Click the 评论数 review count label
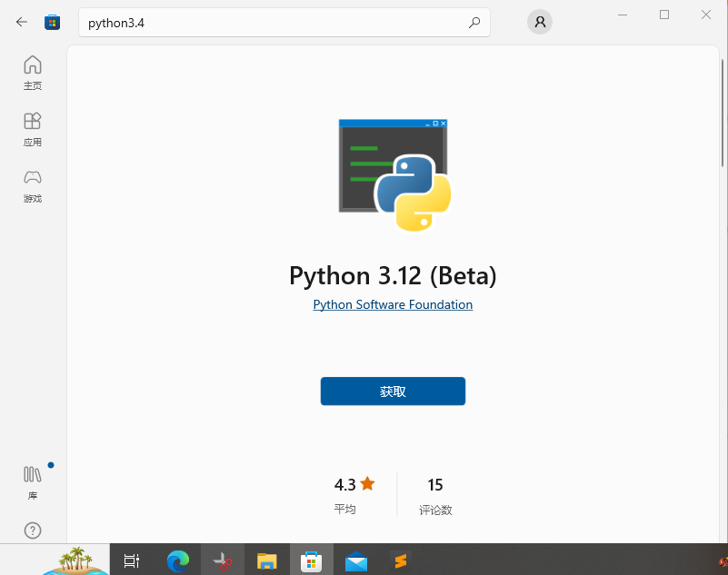 pyautogui.click(x=435, y=510)
